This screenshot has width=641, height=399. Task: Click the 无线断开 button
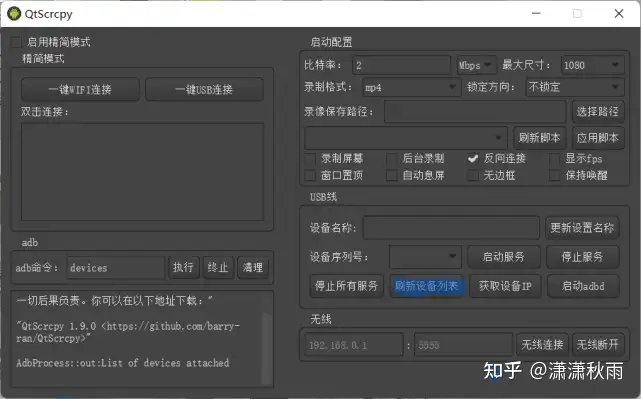(597, 345)
